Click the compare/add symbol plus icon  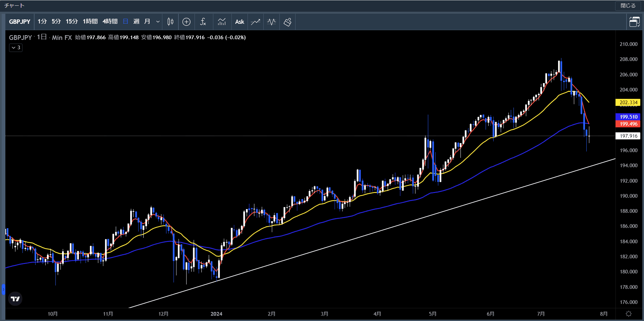[186, 22]
